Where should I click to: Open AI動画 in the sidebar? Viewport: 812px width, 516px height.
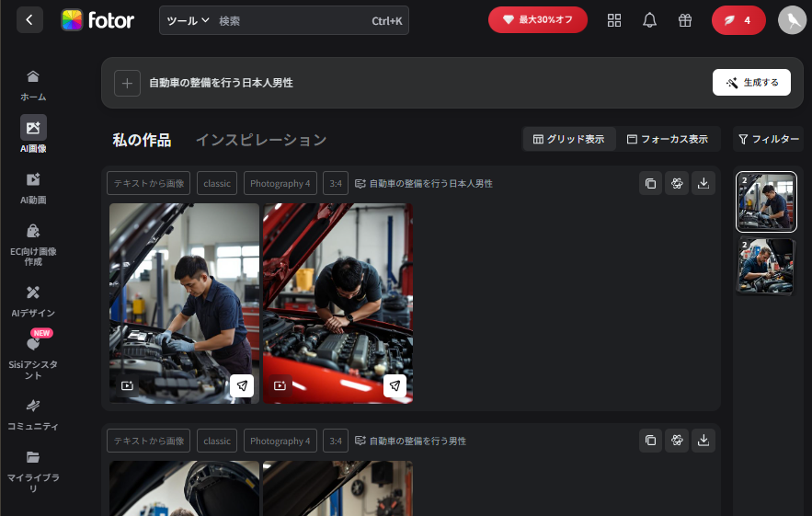pyautogui.click(x=33, y=187)
